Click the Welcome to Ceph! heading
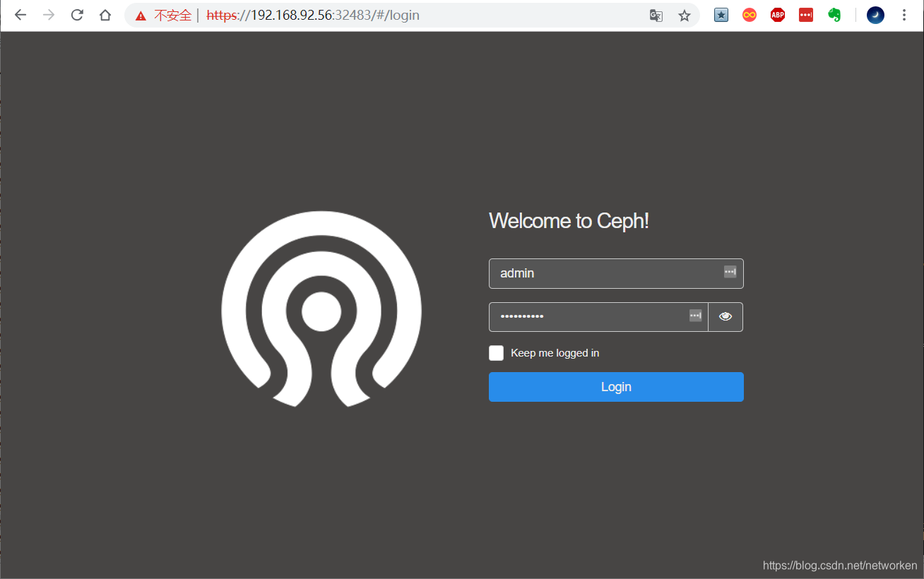Image resolution: width=924 pixels, height=579 pixels. (x=569, y=221)
